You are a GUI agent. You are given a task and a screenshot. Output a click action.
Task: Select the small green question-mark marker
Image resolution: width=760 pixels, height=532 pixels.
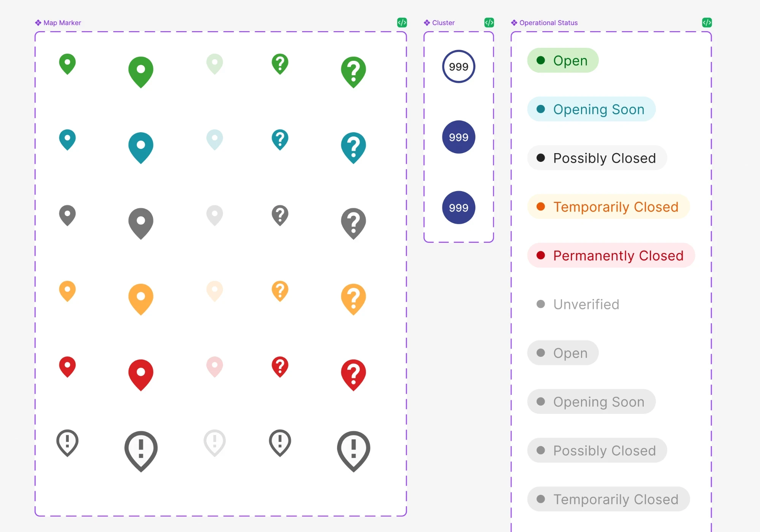(x=280, y=64)
